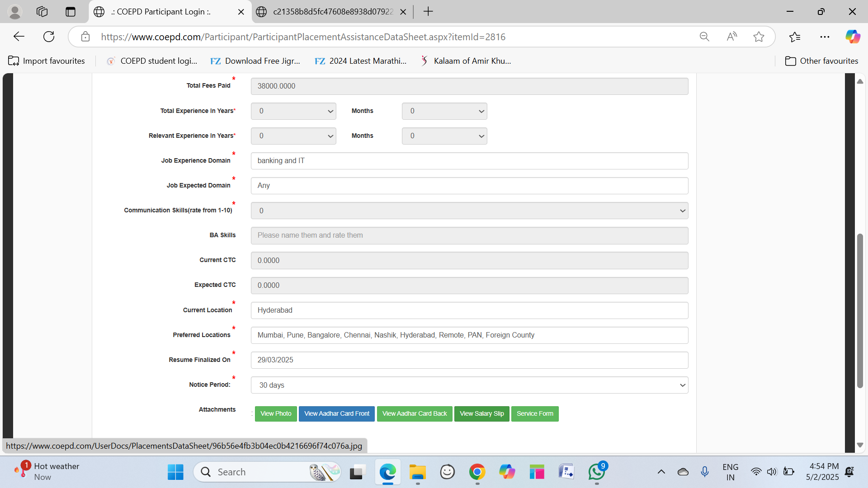Open File Explorer from taskbar

417,472
